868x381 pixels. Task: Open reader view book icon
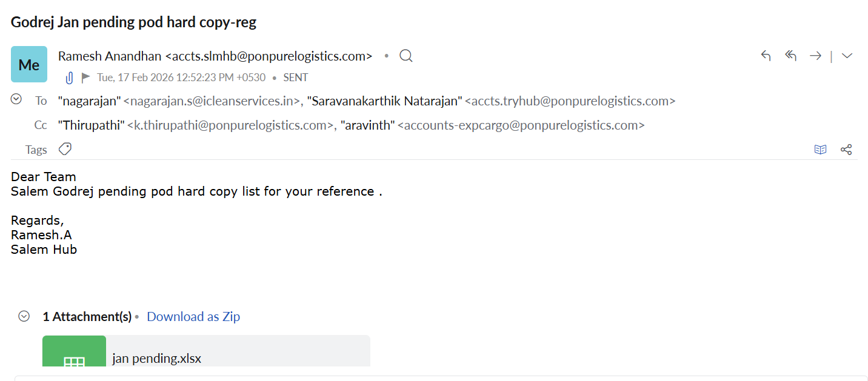point(820,150)
